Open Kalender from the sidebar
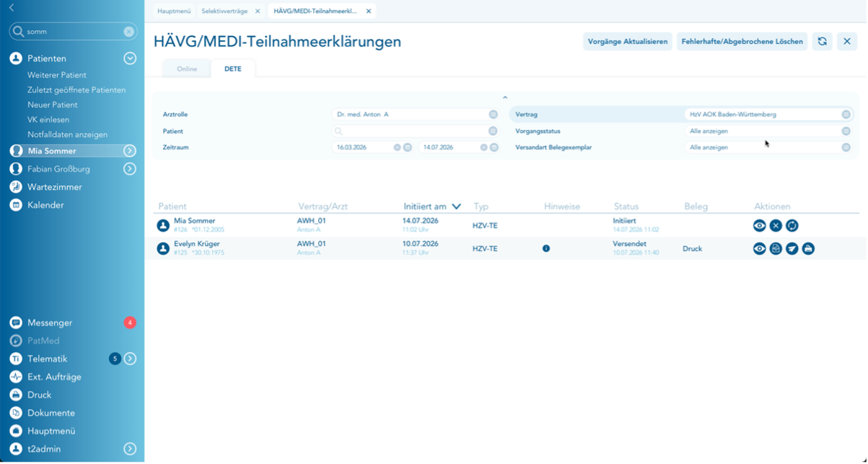Viewport: 868px width, 464px height. (x=45, y=206)
